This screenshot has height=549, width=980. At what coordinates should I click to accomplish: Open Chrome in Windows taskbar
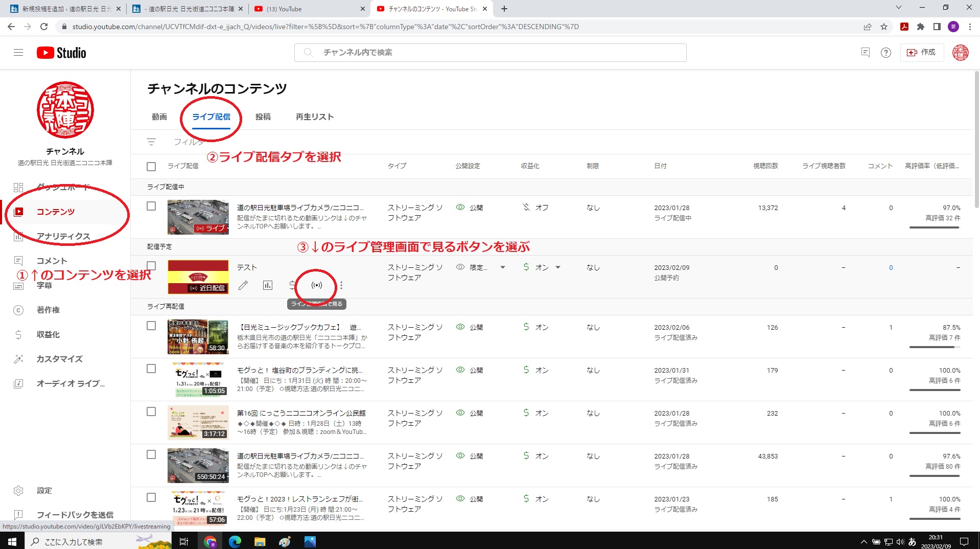pos(210,541)
